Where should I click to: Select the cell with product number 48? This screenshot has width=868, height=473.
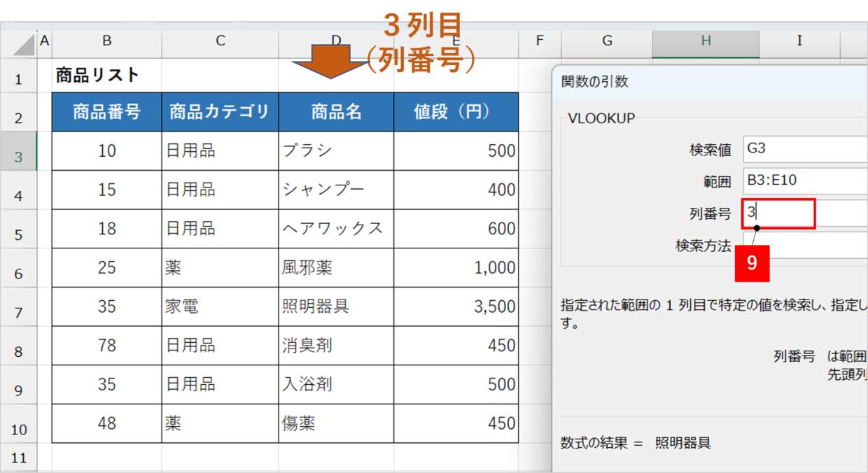point(106,423)
